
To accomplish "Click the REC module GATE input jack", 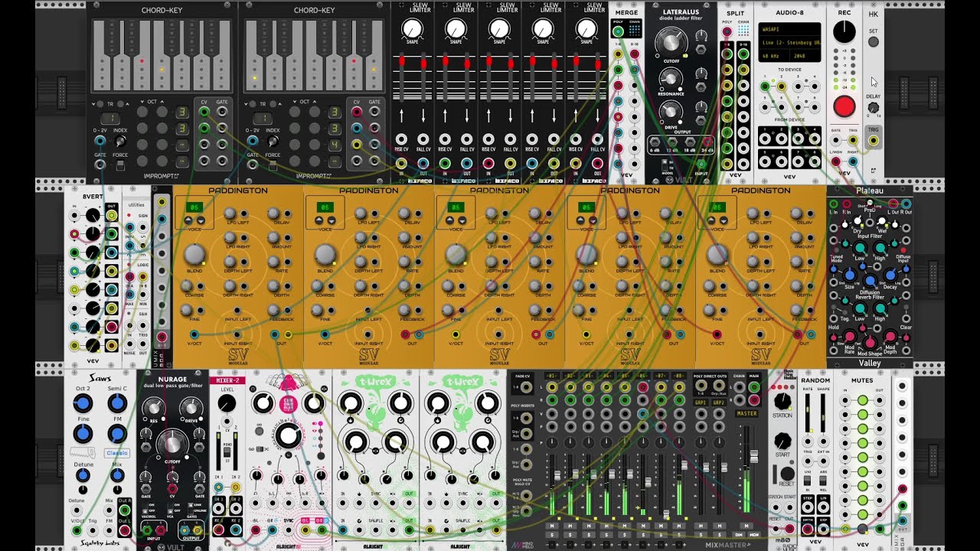I will [835, 140].
